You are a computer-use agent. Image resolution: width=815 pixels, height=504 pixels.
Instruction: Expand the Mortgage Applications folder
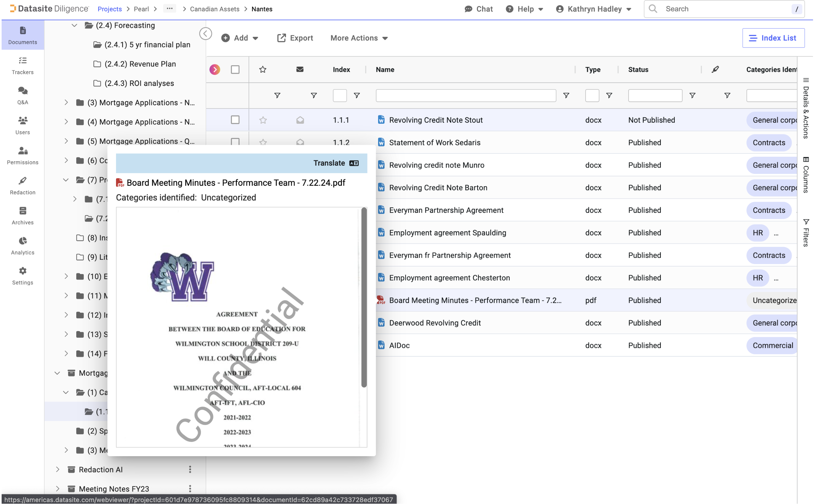(66, 102)
